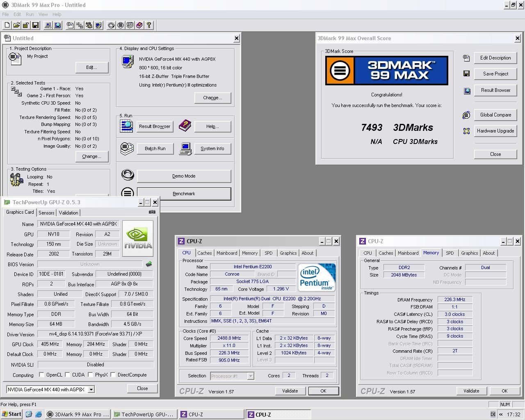Image resolution: width=525 pixels, height=420 pixels.
Task: Click the Save floppy disk toolbar icon
Action: (x=35, y=25)
